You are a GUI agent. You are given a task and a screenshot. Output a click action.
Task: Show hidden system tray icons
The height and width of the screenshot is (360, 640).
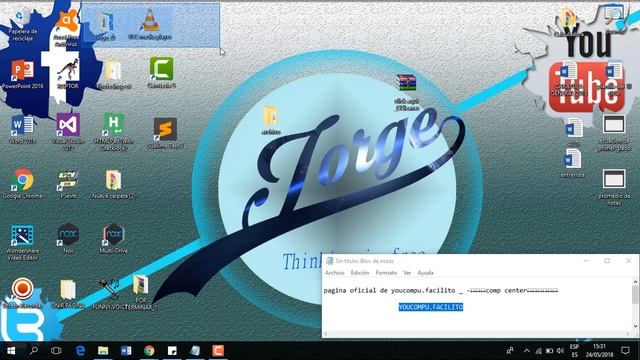point(527,351)
